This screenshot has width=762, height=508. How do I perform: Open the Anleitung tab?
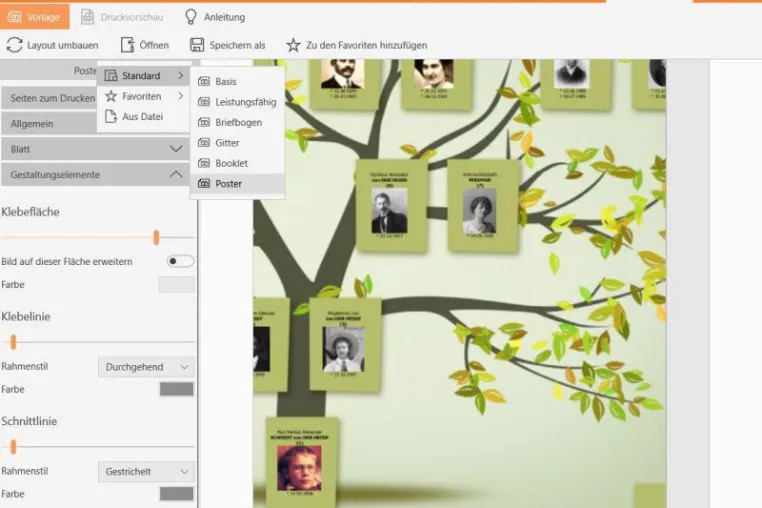[x=215, y=17]
